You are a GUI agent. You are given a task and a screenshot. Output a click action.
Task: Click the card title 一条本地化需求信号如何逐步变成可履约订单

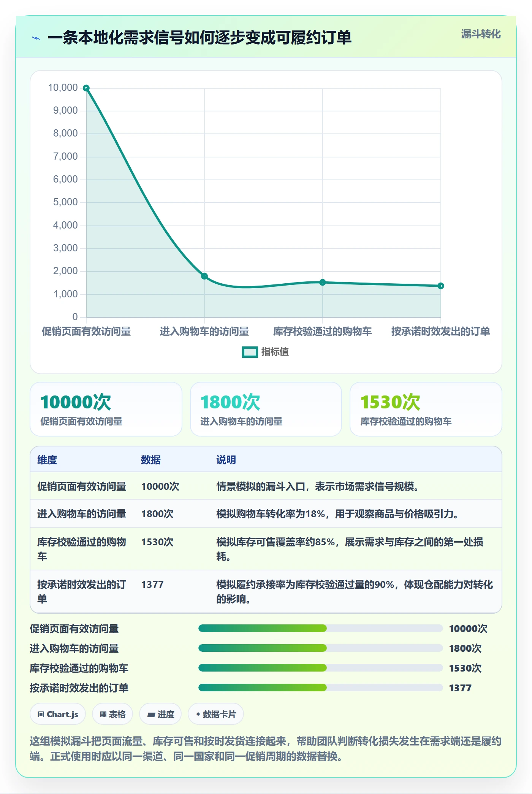pos(199,38)
